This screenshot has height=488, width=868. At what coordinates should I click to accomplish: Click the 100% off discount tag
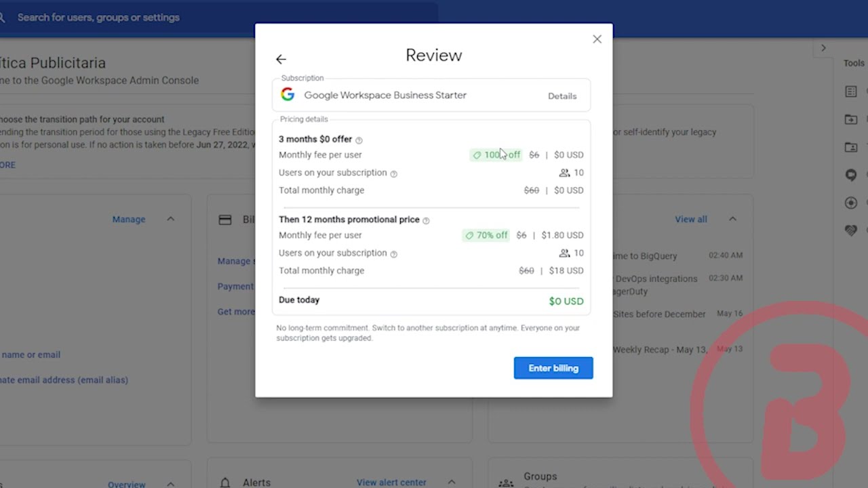(496, 155)
